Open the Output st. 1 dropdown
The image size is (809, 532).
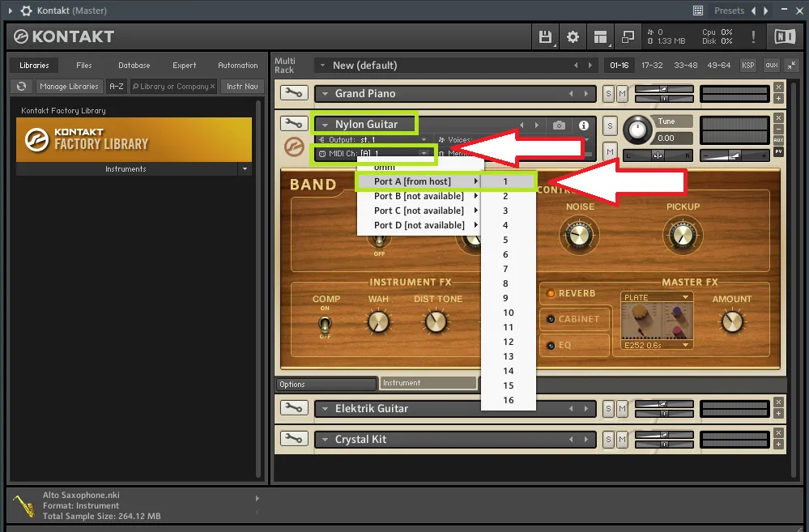click(x=373, y=139)
